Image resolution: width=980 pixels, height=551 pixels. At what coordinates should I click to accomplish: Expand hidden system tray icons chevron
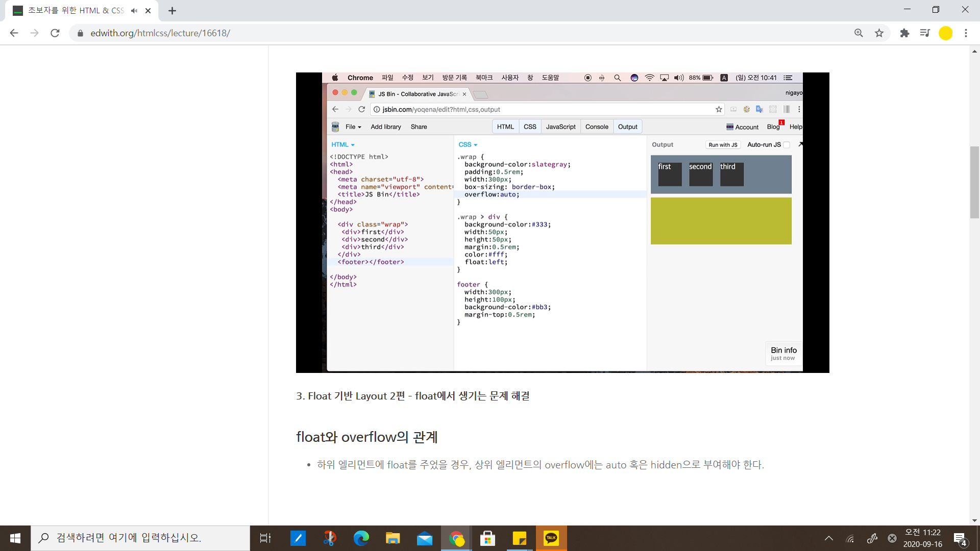pos(829,538)
